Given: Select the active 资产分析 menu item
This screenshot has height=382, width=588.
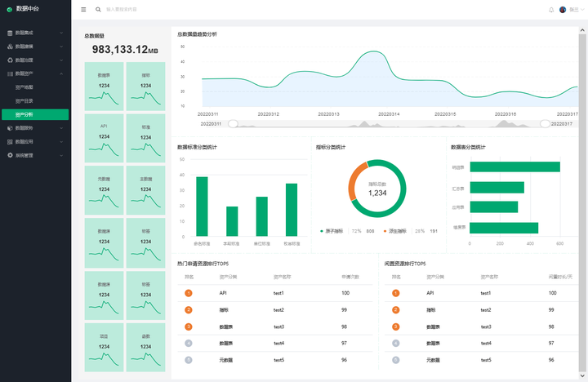Looking at the screenshot, I should click(x=35, y=115).
